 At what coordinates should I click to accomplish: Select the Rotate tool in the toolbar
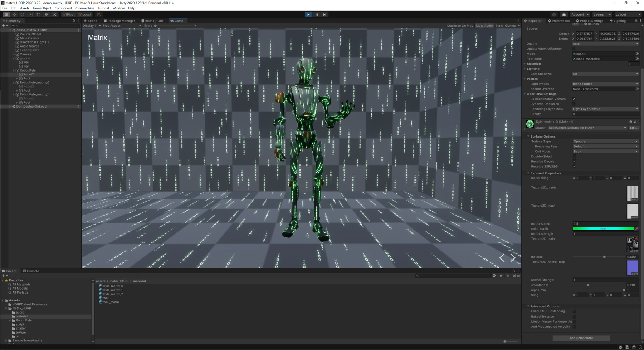click(22, 14)
